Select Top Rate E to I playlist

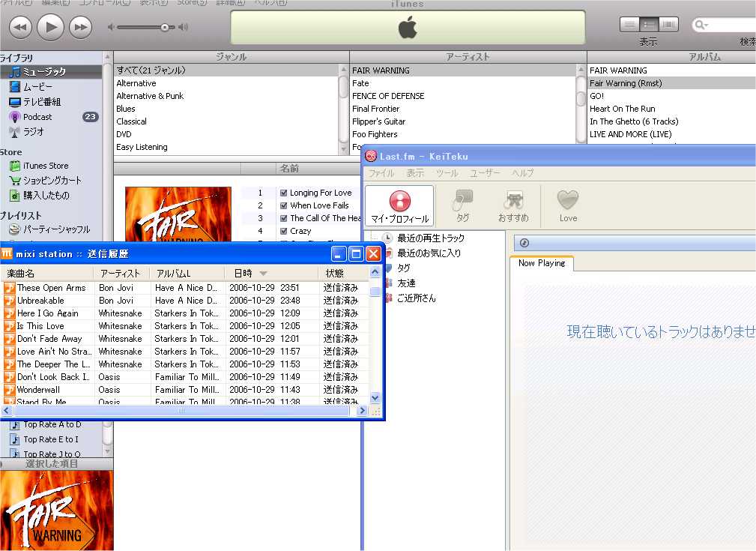[51, 439]
